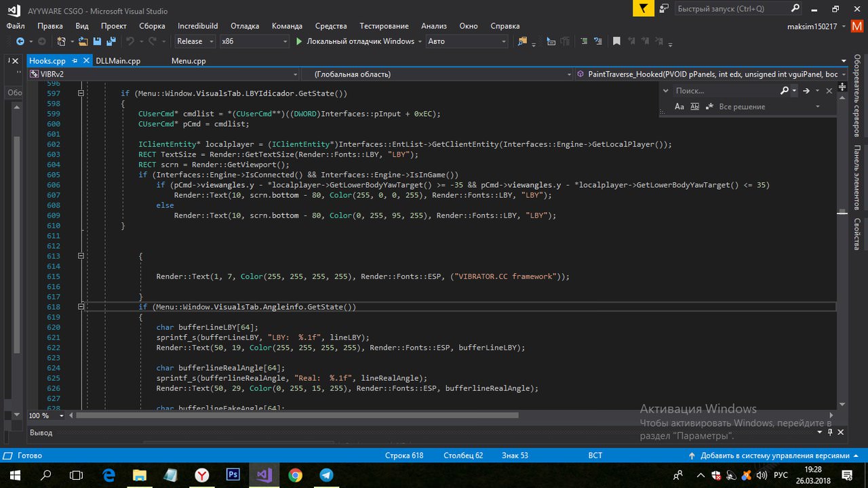The height and width of the screenshot is (488, 868).
Task: Open Photoshop from the taskbar
Action: click(232, 475)
